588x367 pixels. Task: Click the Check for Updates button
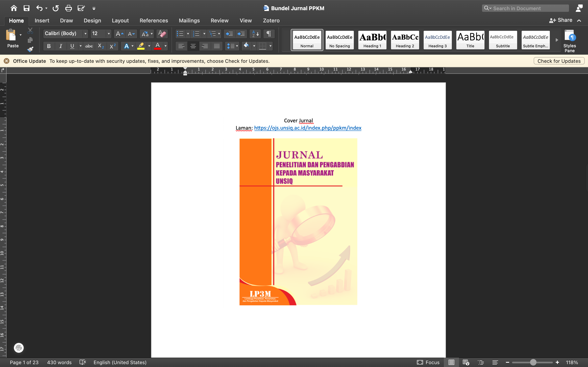pos(559,61)
